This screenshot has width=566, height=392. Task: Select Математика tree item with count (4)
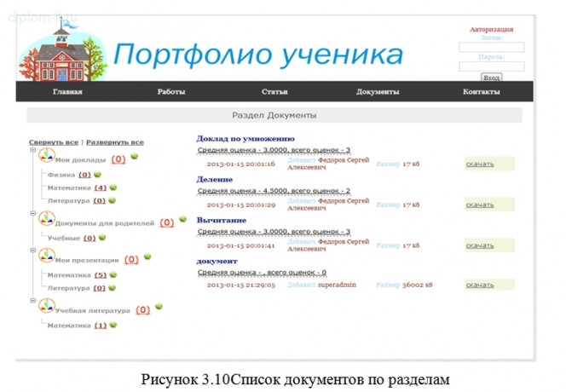[x=69, y=187]
